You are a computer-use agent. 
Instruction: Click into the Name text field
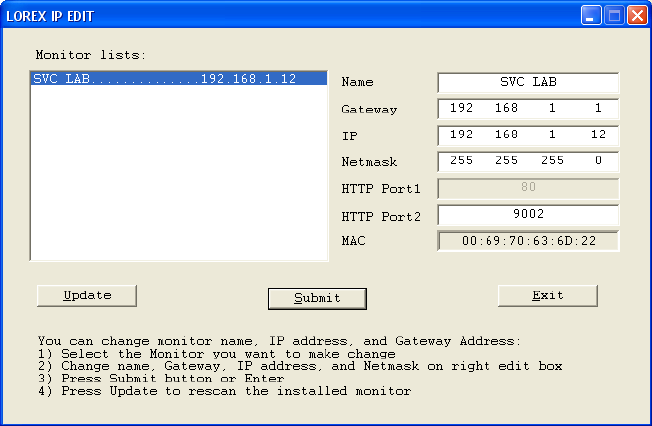pos(527,82)
